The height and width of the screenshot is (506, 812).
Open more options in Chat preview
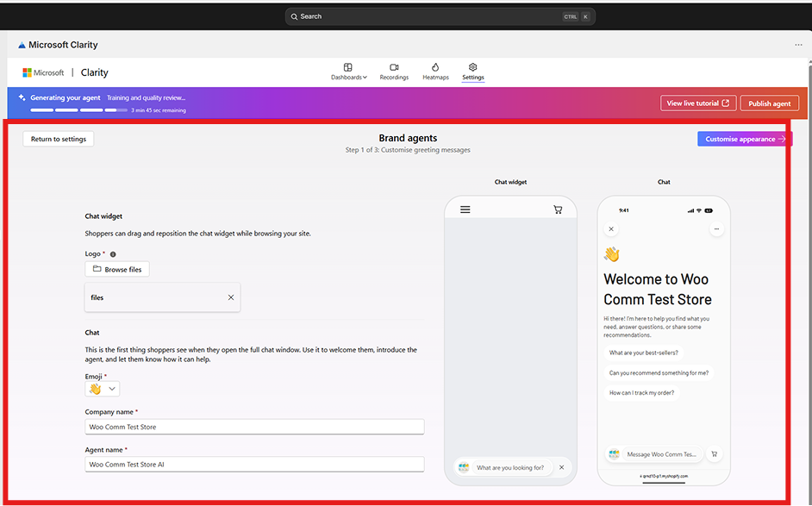[x=716, y=229]
